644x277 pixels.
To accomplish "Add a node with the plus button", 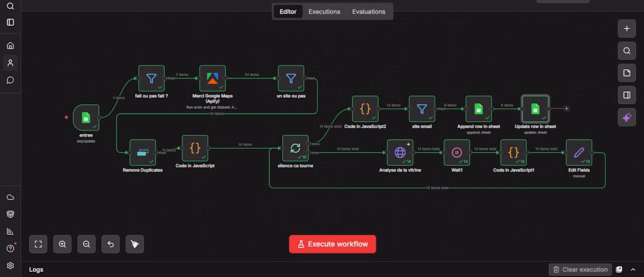I will tap(627, 29).
